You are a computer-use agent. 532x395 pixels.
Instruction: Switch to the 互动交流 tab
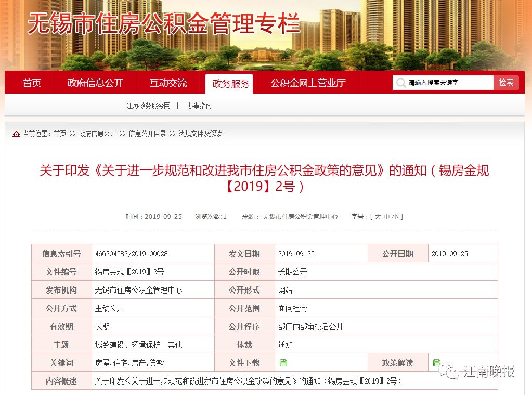[x=168, y=83]
